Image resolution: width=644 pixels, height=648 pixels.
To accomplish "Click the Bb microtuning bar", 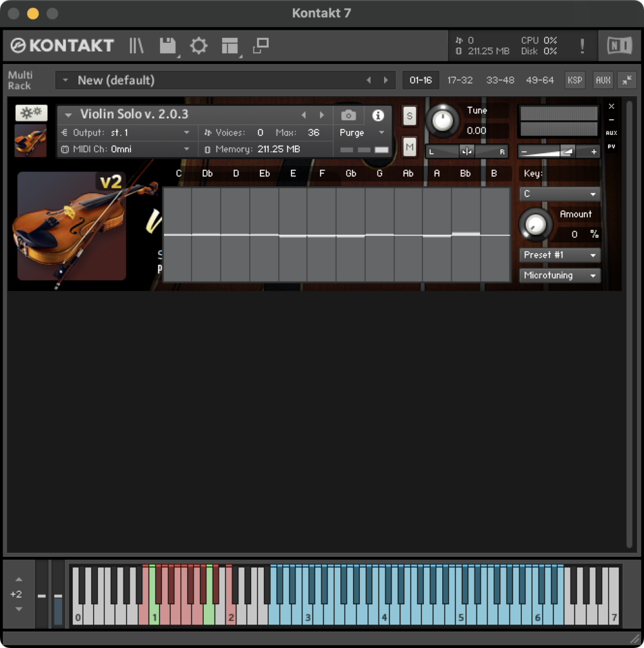I will click(x=466, y=234).
